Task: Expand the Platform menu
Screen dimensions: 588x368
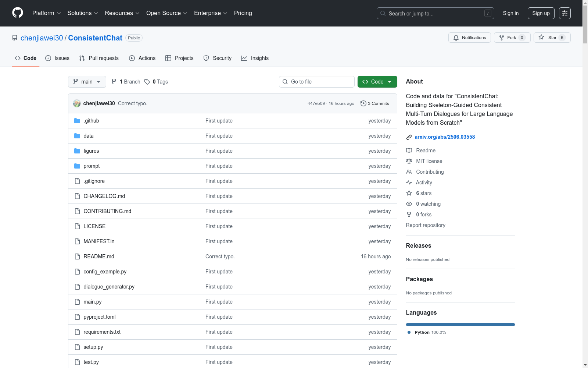Action: coord(47,13)
